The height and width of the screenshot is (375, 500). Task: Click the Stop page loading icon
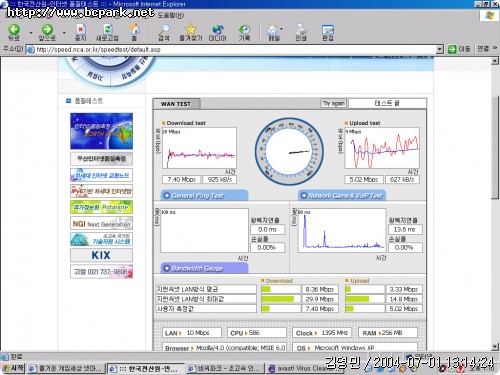[x=80, y=30]
